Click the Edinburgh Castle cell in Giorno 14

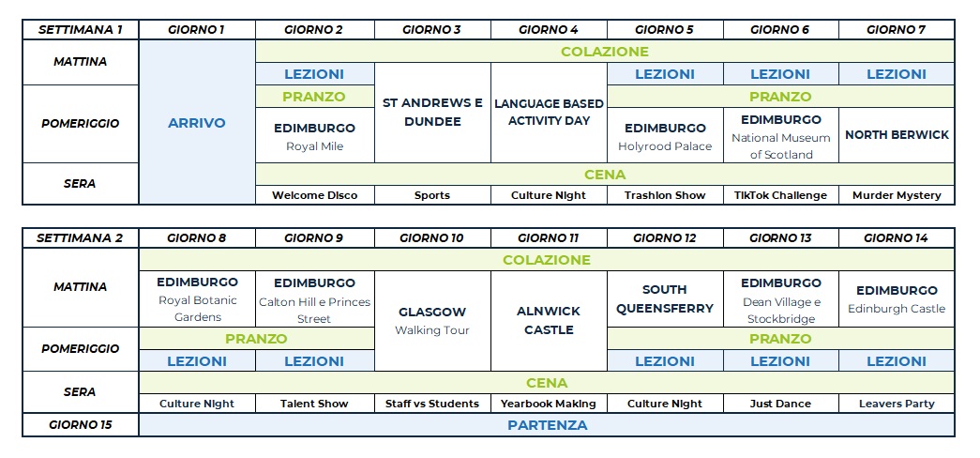(x=897, y=298)
